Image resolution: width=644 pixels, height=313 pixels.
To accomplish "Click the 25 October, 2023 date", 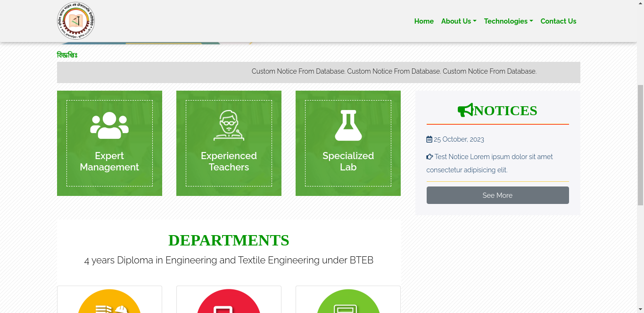I will coord(459,139).
